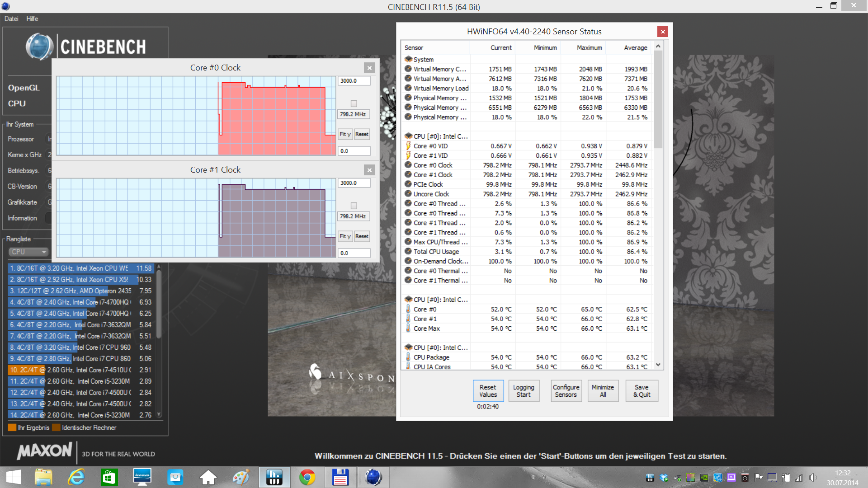The image size is (868, 488).
Task: Click the HWiNFO64 sensor list scrollbar thumb
Action: click(x=658, y=99)
